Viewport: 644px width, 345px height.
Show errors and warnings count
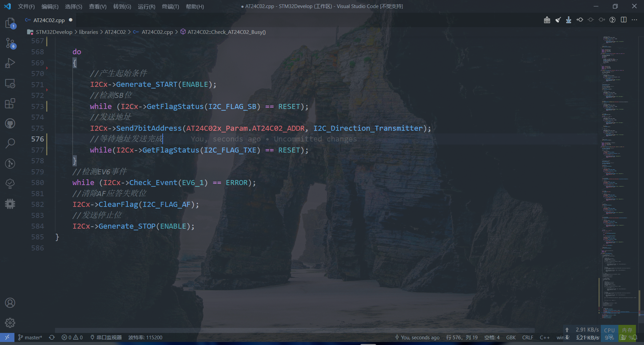(x=72, y=337)
